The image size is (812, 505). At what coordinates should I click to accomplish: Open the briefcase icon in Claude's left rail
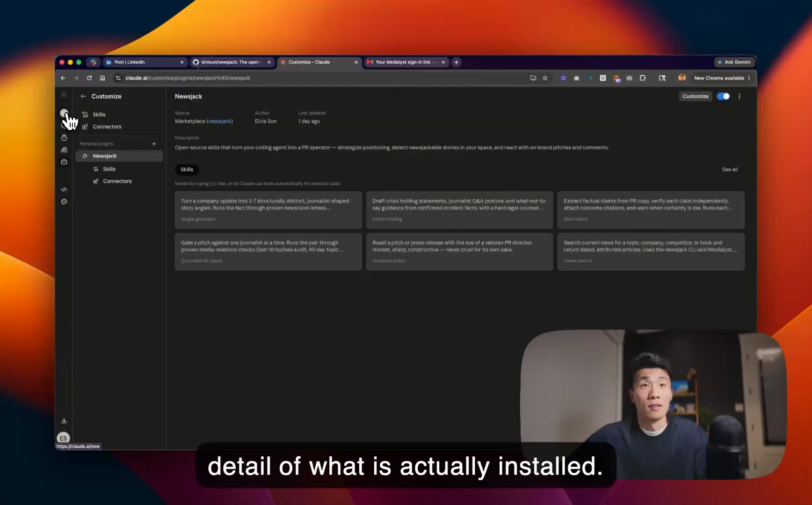(64, 162)
